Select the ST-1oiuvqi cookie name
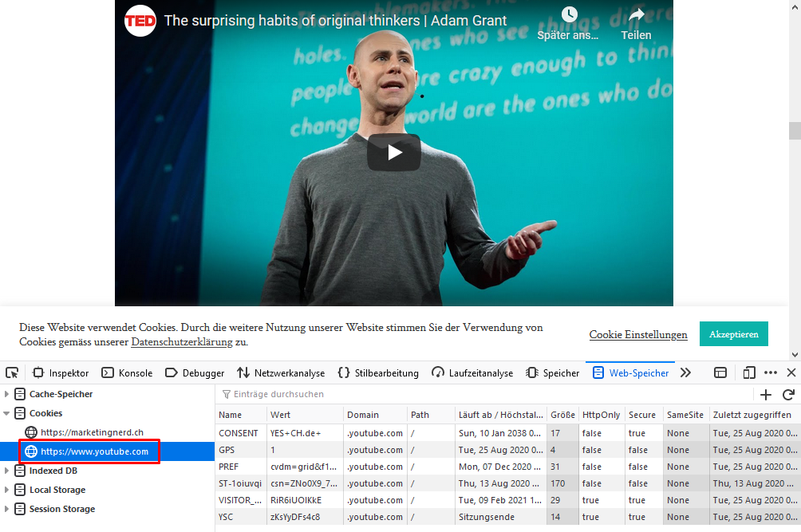 click(240, 483)
